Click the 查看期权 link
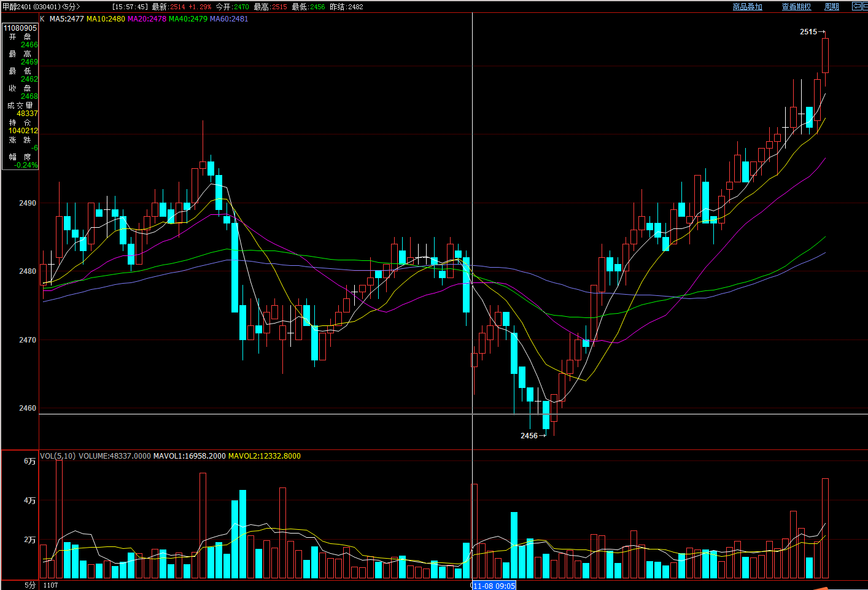The height and width of the screenshot is (590, 868). click(796, 7)
